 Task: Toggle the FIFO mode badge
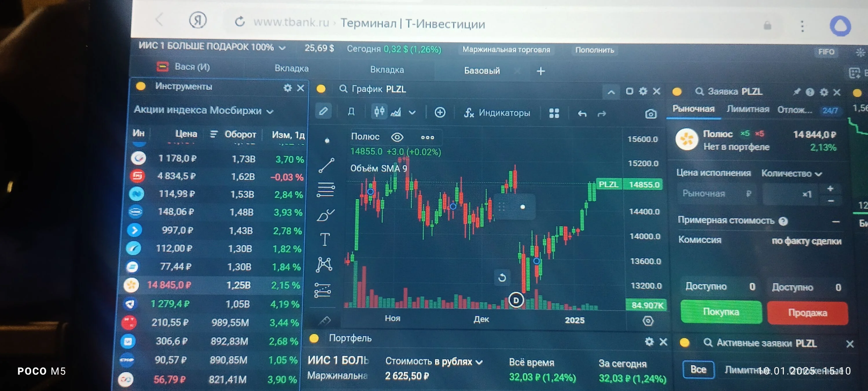[x=826, y=52]
